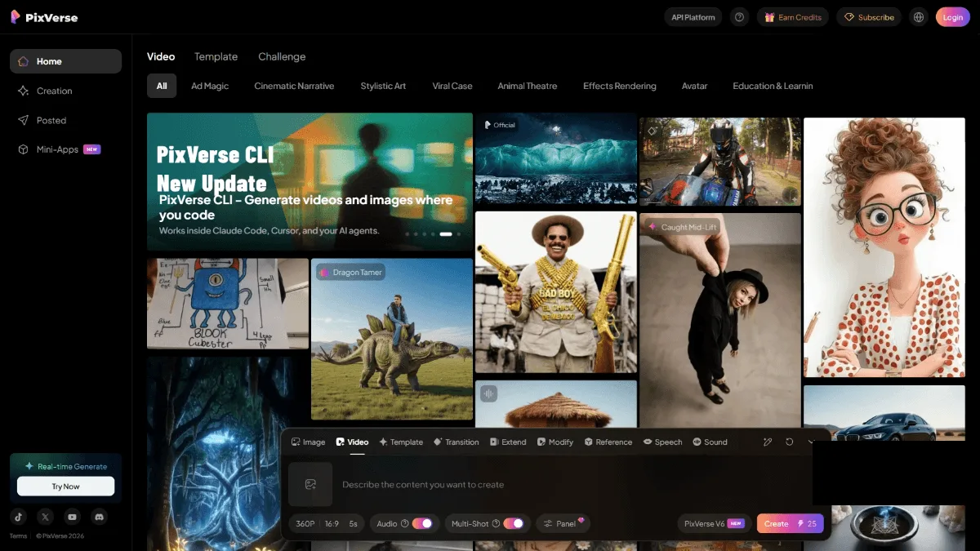The width and height of the screenshot is (980, 551).
Task: Select the Stylistic Art category filter
Action: click(383, 86)
